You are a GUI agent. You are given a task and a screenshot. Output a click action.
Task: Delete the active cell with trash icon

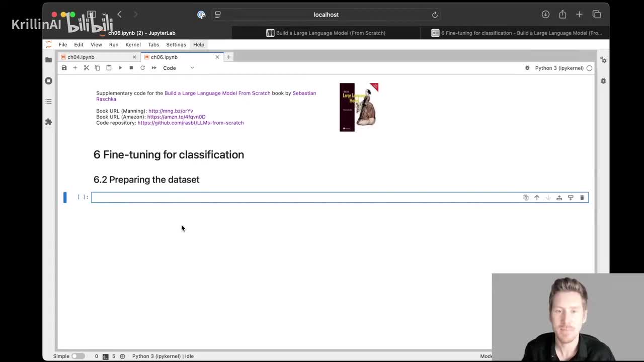[x=582, y=198]
